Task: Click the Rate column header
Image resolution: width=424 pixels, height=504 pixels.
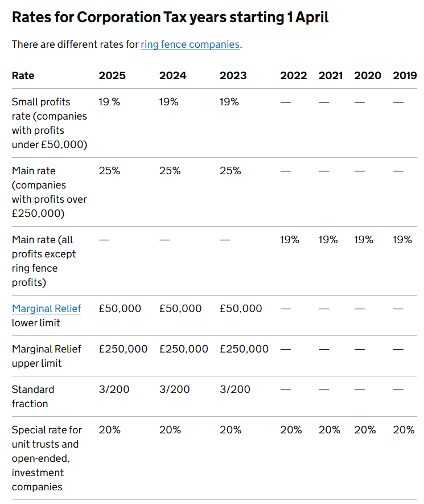Action: 23,76
